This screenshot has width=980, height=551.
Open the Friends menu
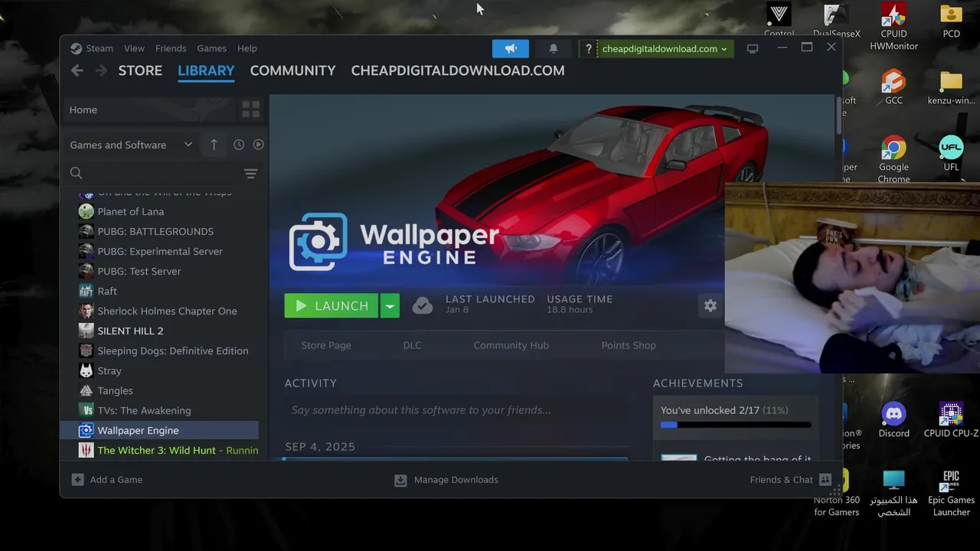coord(171,48)
